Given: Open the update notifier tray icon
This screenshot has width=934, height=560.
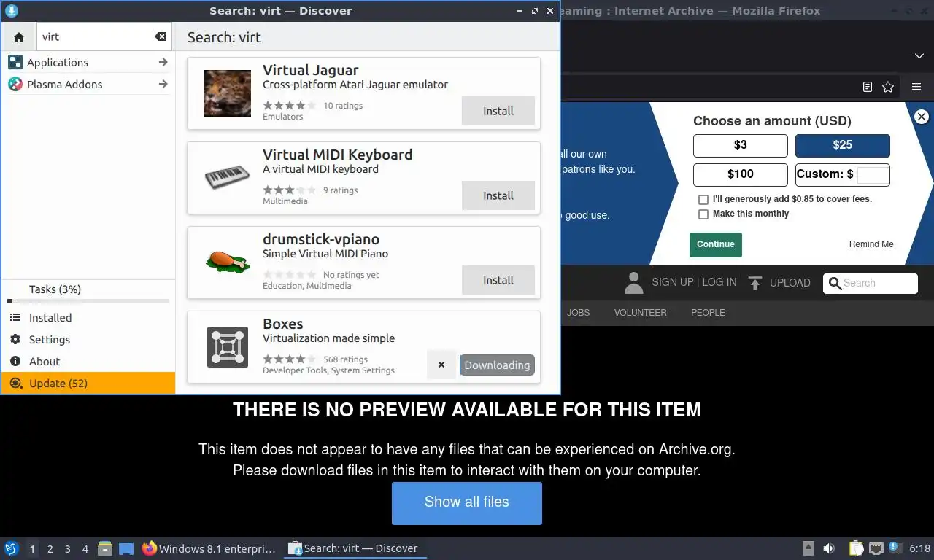Looking at the screenshot, I should tap(894, 548).
